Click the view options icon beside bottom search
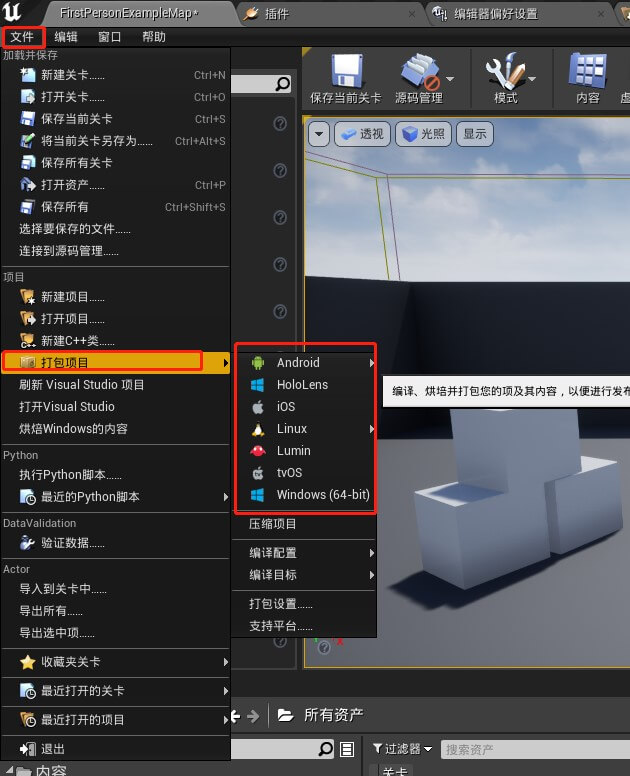This screenshot has width=630, height=776. pos(347,749)
